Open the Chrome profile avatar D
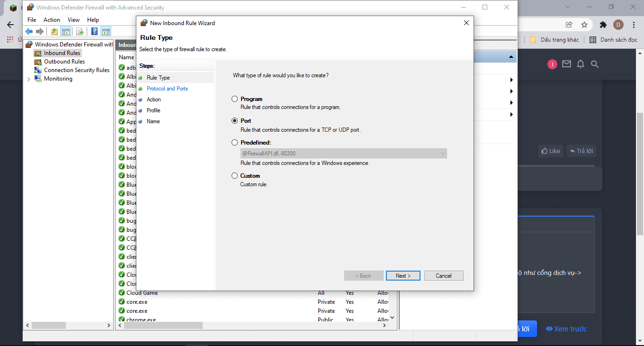 618,25
